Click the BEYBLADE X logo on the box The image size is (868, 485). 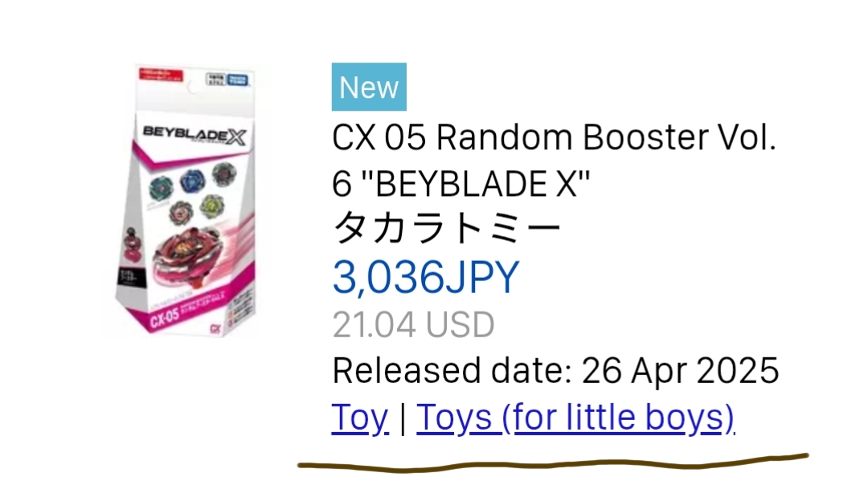[x=194, y=135]
